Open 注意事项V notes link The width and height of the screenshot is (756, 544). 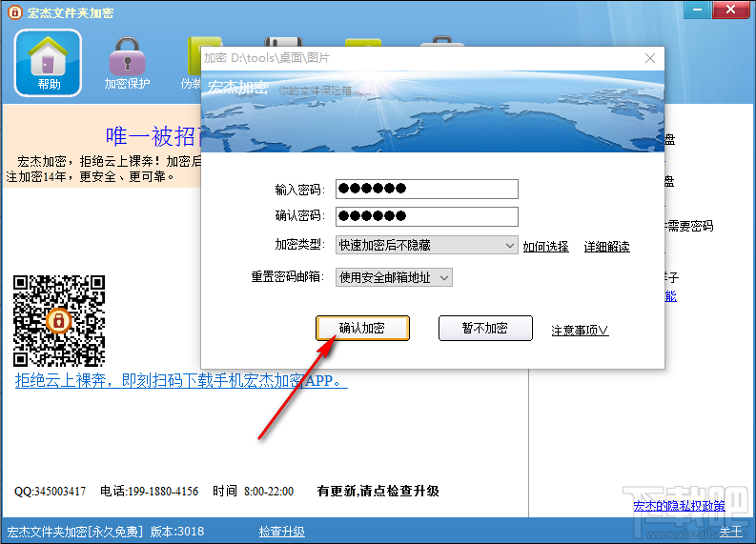point(580,331)
